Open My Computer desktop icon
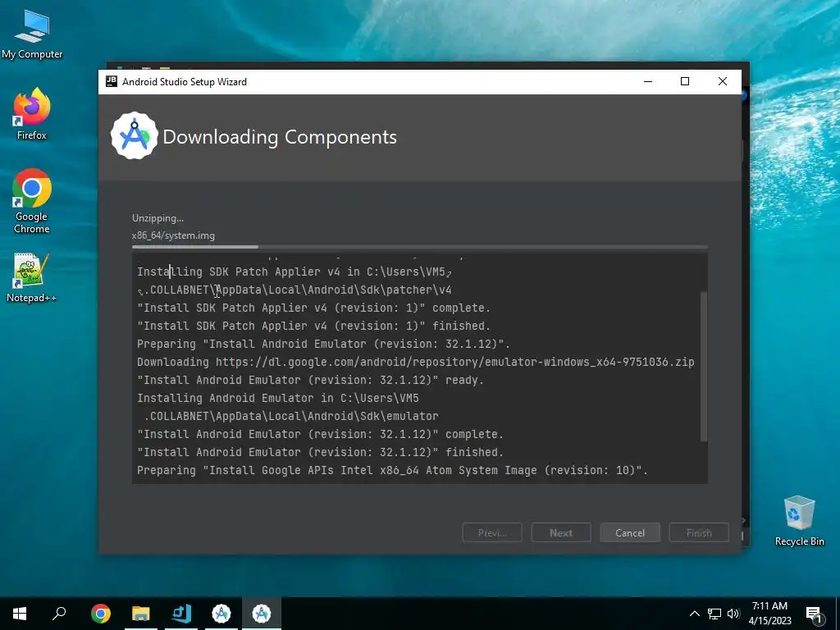The width and height of the screenshot is (840, 630). (32, 34)
